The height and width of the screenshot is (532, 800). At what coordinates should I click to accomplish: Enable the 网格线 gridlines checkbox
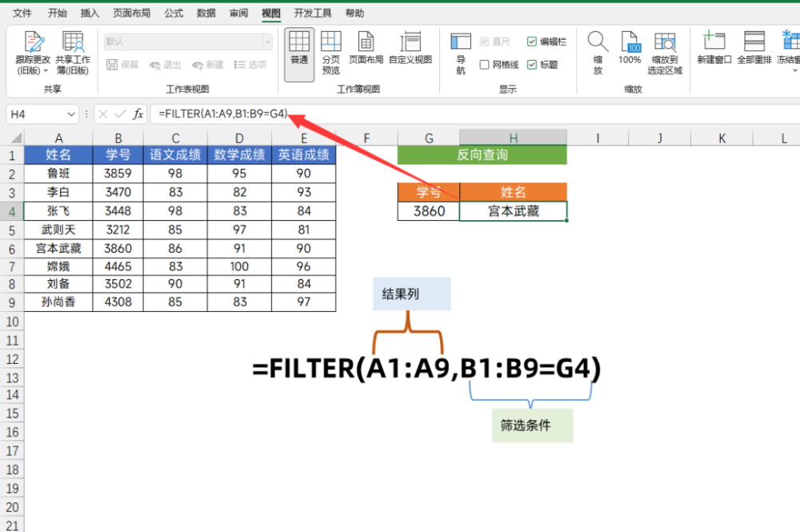coord(485,65)
